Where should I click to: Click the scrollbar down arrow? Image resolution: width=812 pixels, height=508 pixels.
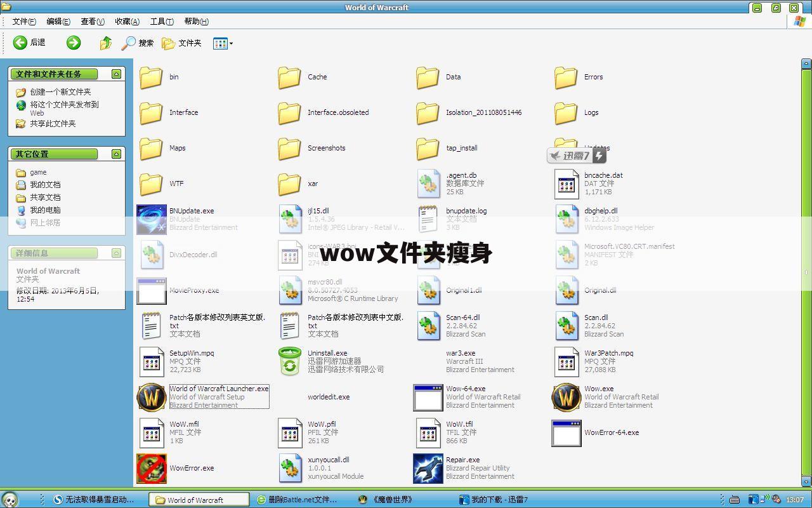click(806, 482)
